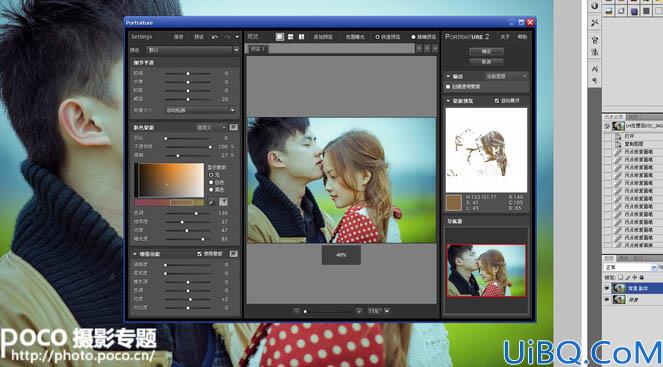
Task: Click the skin tone color gradient picker
Action: point(171,180)
